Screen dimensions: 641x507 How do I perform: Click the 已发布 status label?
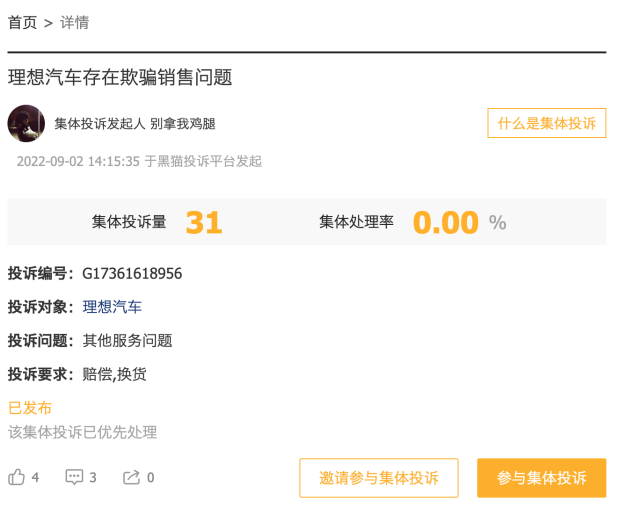(x=30, y=408)
